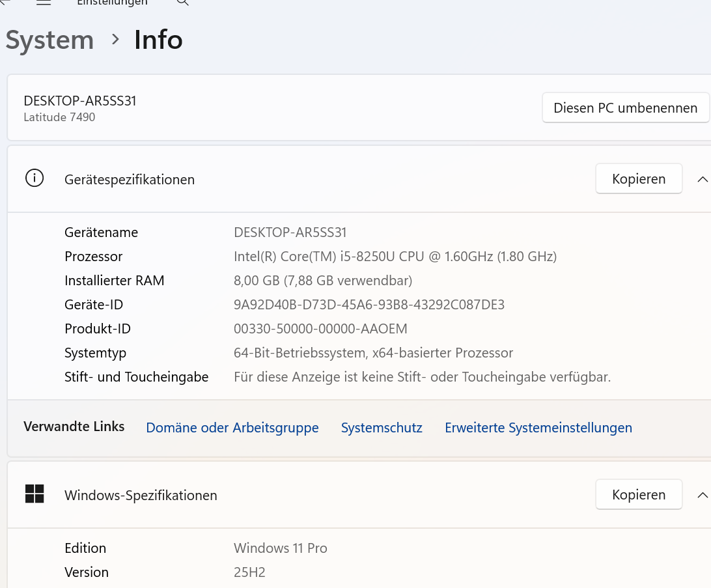
Task: Click the Info breadcrumb title
Action: [158, 40]
